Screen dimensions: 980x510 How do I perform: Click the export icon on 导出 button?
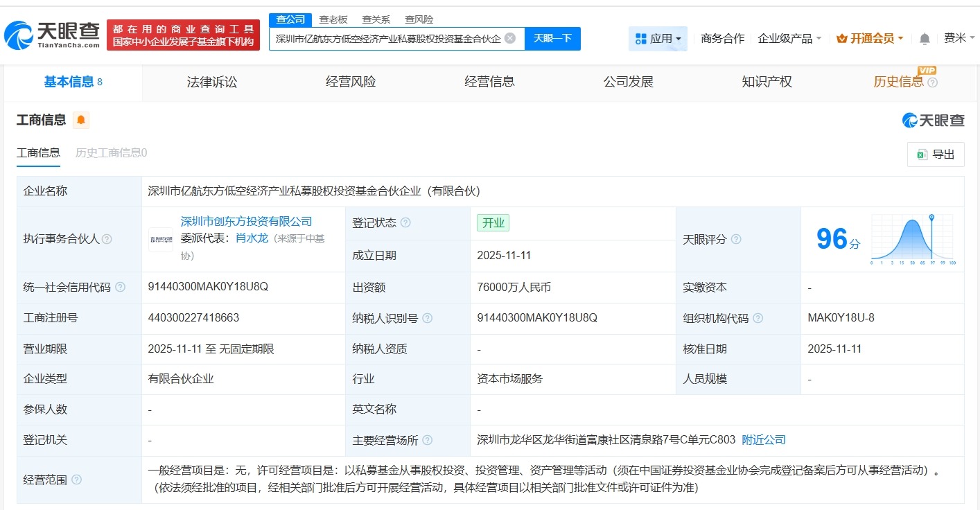[922, 154]
